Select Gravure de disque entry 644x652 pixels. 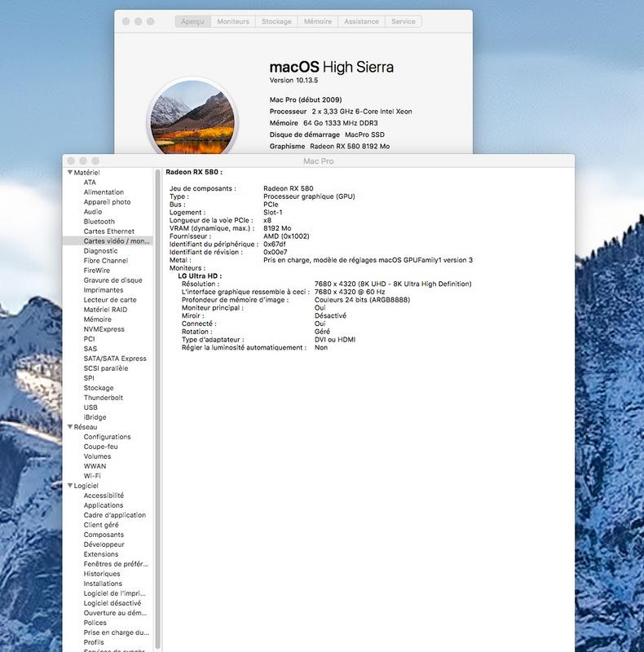[x=112, y=280]
